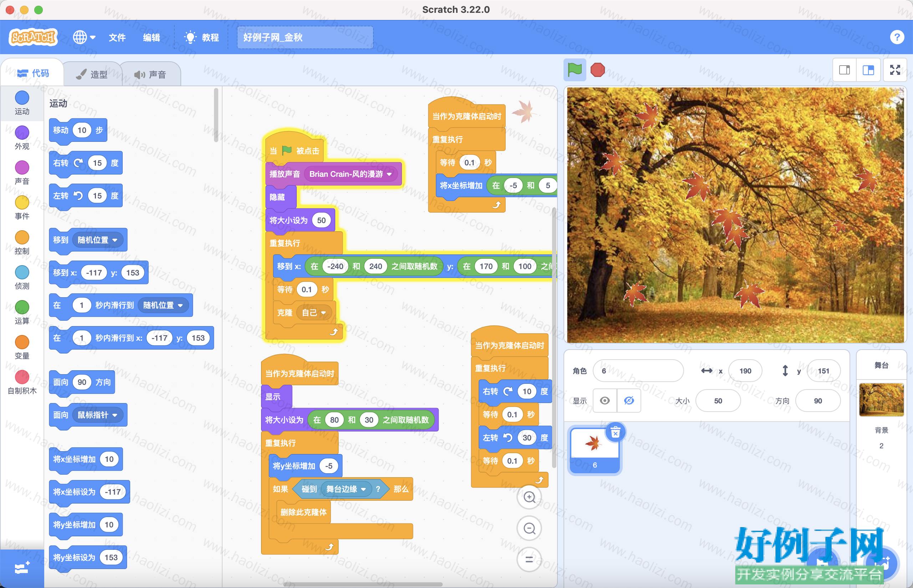
Task: Open the add extension button
Action: (x=22, y=568)
